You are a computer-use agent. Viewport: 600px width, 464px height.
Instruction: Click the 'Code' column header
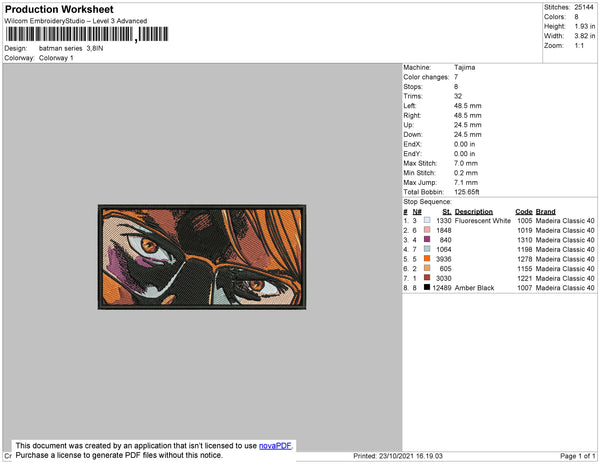coord(524,212)
